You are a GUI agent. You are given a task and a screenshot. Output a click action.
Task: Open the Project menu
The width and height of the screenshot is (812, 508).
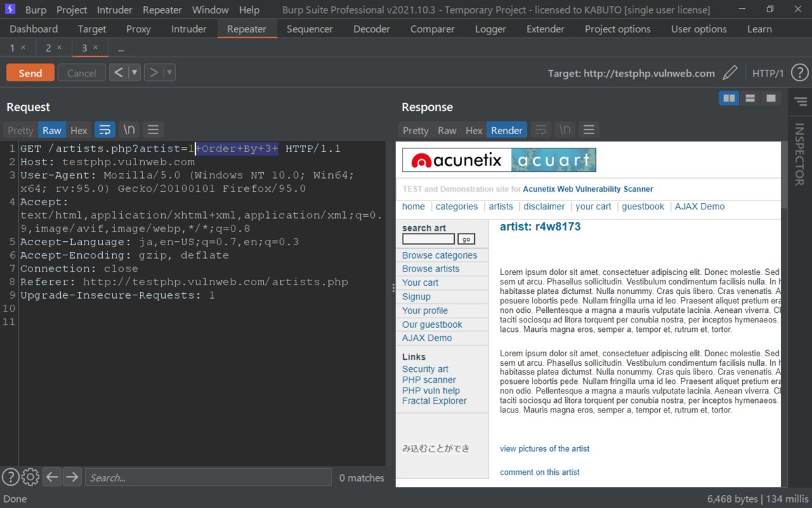pos(72,9)
